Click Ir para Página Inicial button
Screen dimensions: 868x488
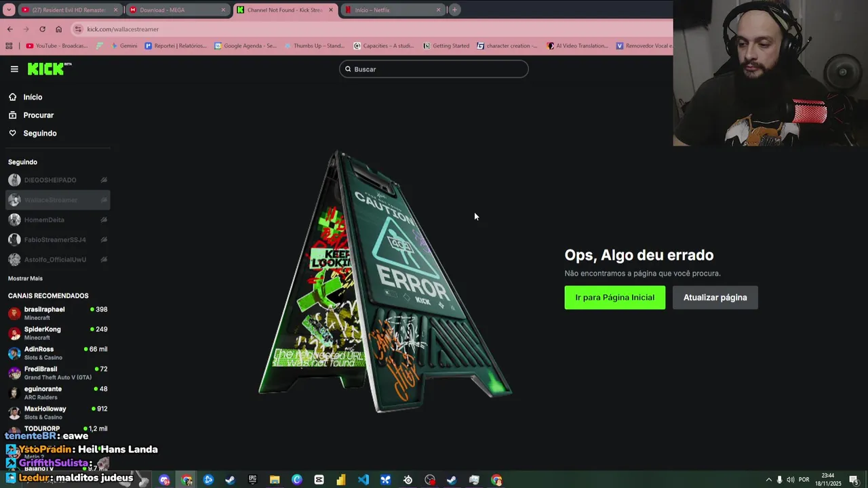[x=615, y=298]
